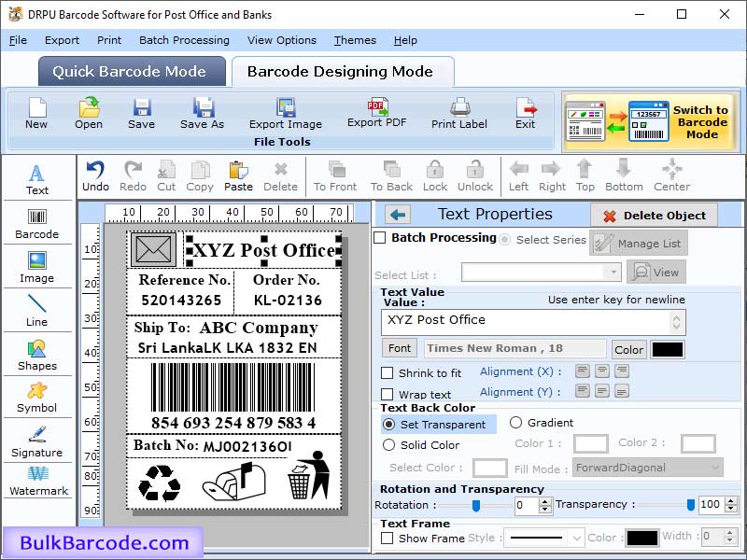Select the Barcode tool in sidebar

point(37,224)
